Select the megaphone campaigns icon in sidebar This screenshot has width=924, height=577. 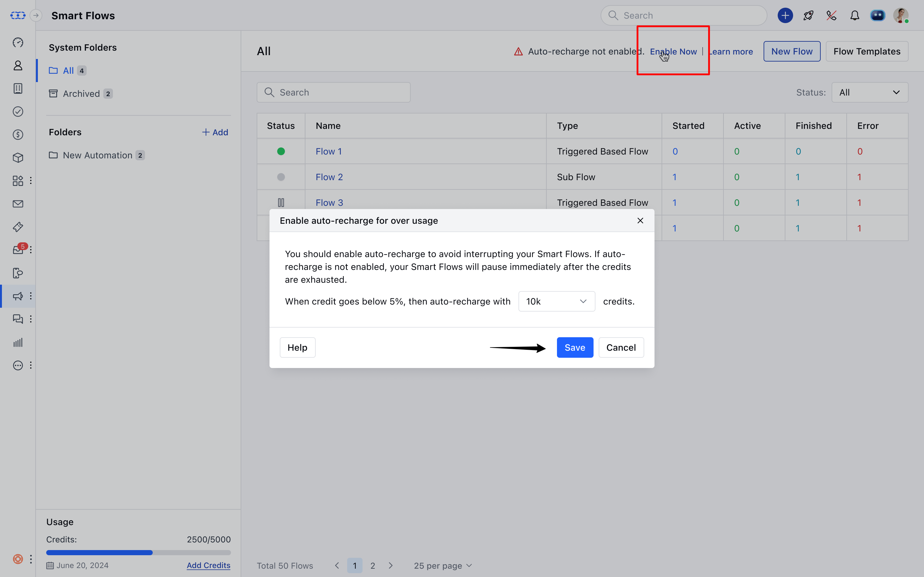(18, 296)
